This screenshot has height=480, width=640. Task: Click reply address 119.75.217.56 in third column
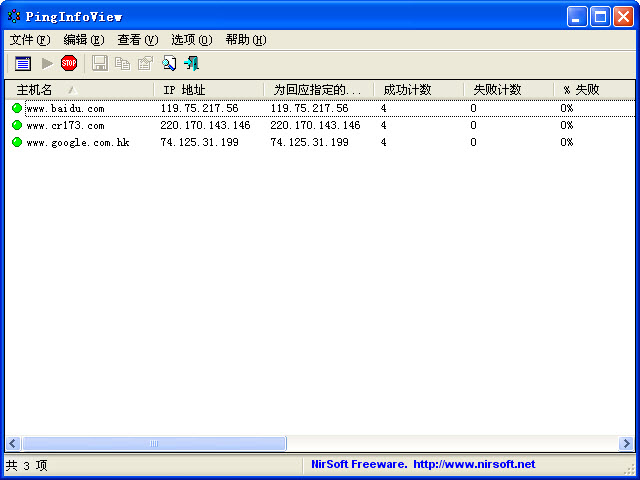309,108
